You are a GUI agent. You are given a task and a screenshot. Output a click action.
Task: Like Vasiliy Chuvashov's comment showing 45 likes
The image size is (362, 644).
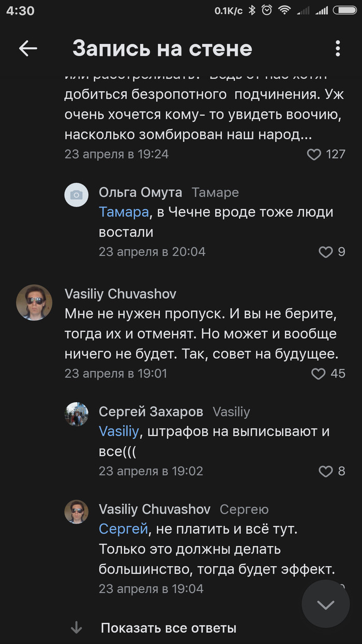(x=319, y=373)
